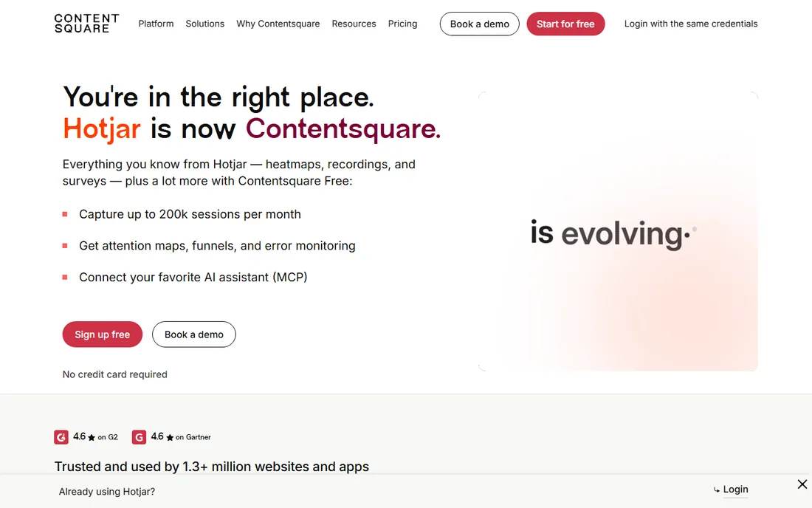
Task: Click the 'is evolving' animation card
Action: click(618, 231)
